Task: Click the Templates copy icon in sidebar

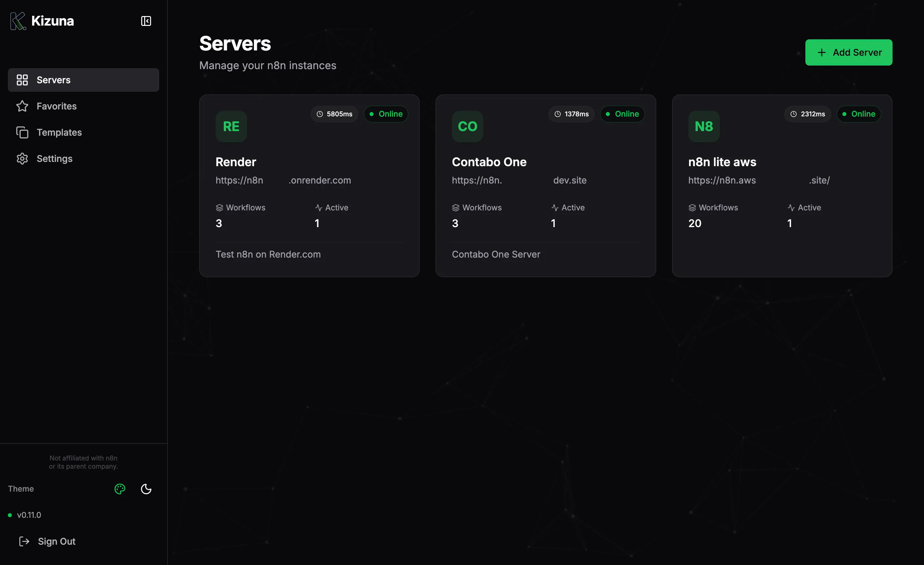Action: coord(23,132)
